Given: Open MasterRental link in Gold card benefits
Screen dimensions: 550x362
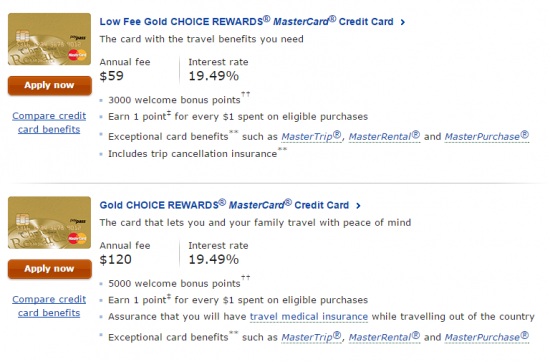Looking at the screenshot, I should click(384, 337).
